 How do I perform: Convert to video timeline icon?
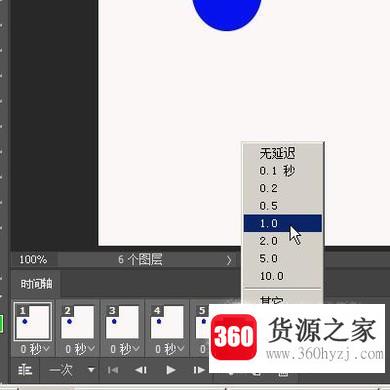[25, 370]
